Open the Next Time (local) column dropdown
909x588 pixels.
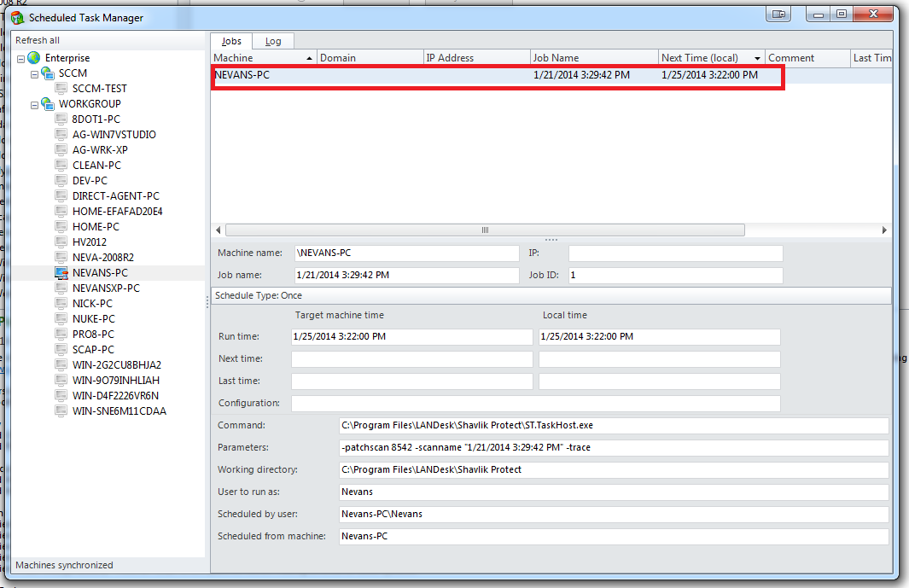[757, 57]
